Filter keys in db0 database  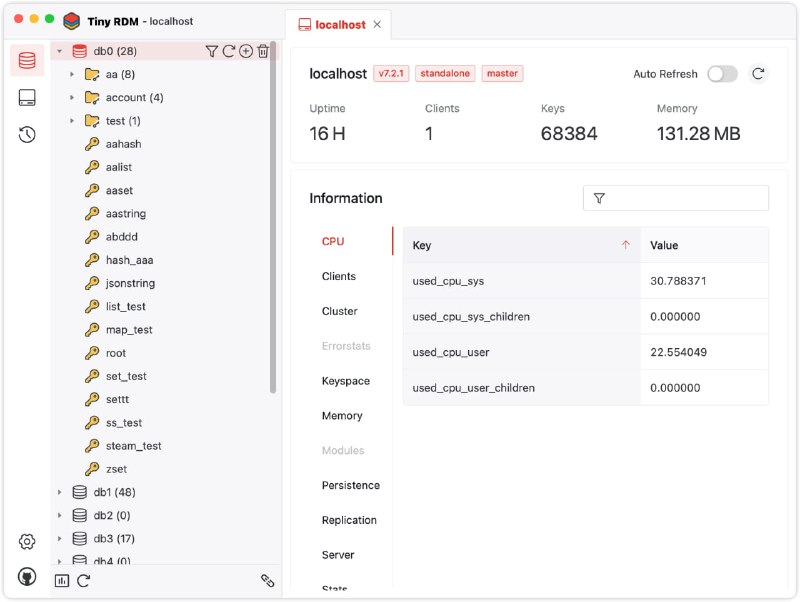point(212,50)
